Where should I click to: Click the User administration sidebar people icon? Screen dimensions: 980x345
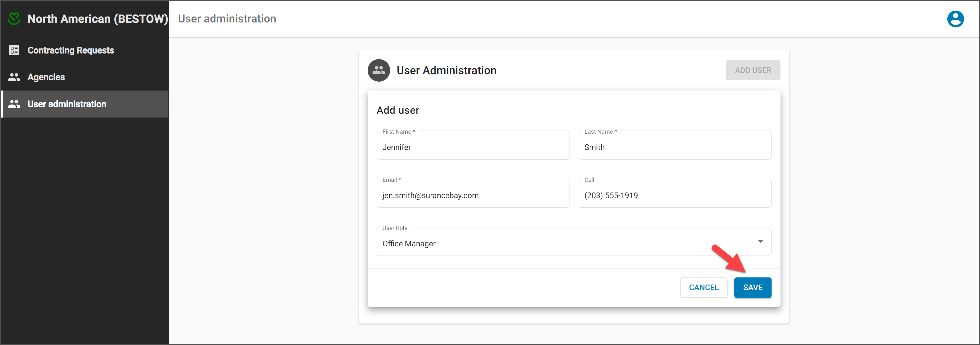(x=14, y=104)
